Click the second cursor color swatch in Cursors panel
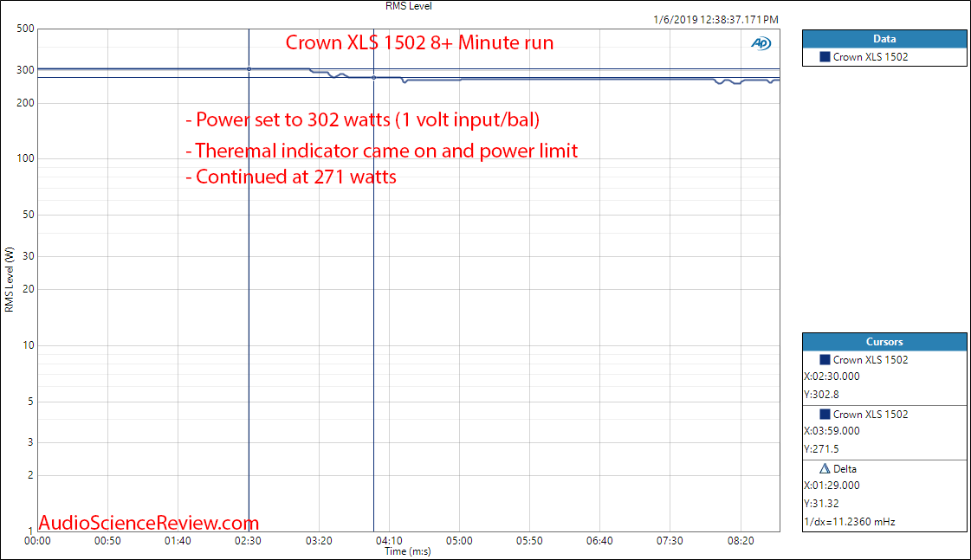971x560 pixels. (825, 414)
